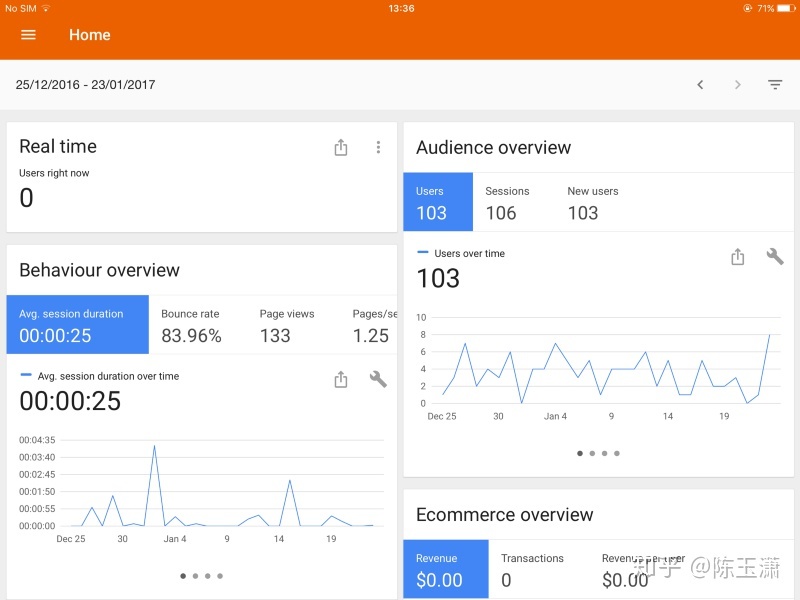Open the Real time card title
The image size is (800, 600).
(x=58, y=146)
